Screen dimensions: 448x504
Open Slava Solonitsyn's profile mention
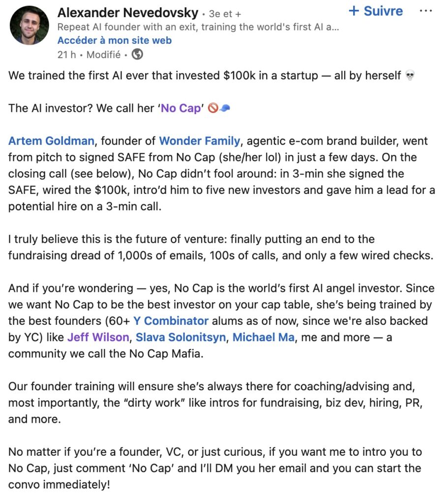click(181, 337)
